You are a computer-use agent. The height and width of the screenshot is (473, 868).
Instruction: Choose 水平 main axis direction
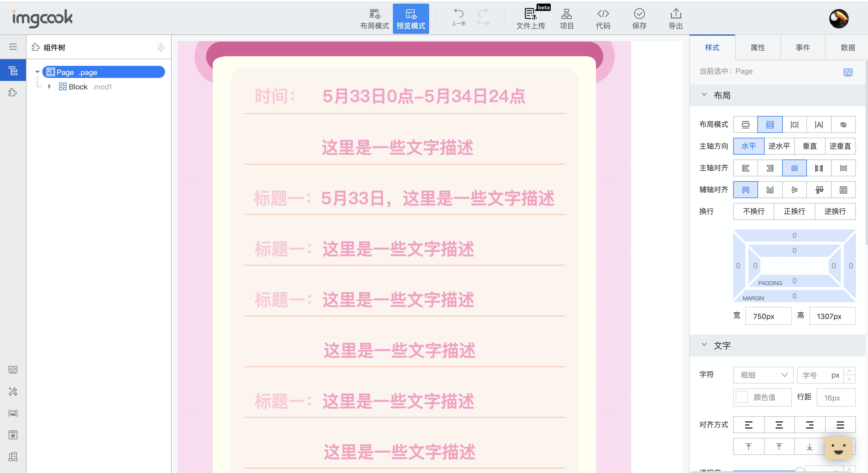[749, 146]
